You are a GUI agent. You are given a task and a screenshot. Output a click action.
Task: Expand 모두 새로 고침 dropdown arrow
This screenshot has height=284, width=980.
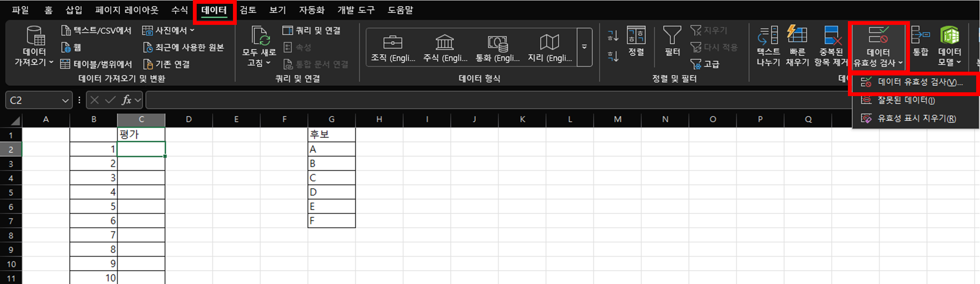click(x=268, y=63)
